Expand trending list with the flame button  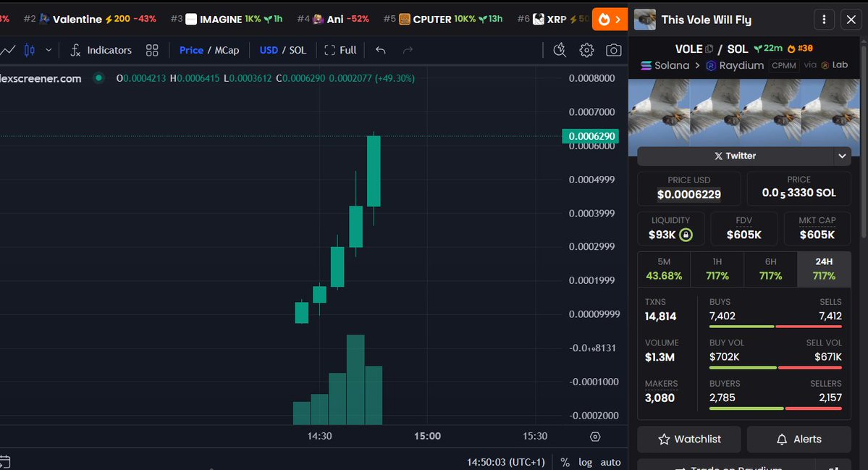click(x=610, y=20)
